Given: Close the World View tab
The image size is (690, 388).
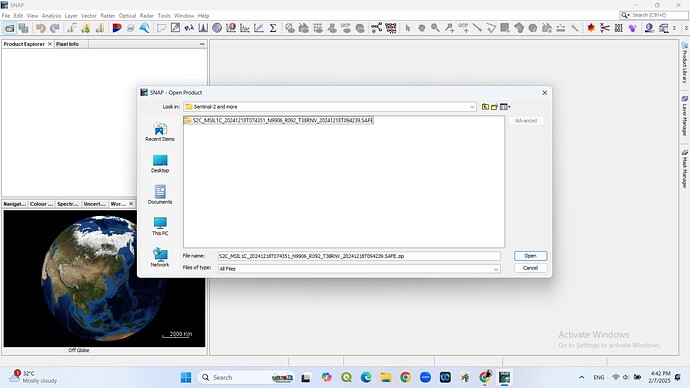Looking at the screenshot, I should coord(131,204).
